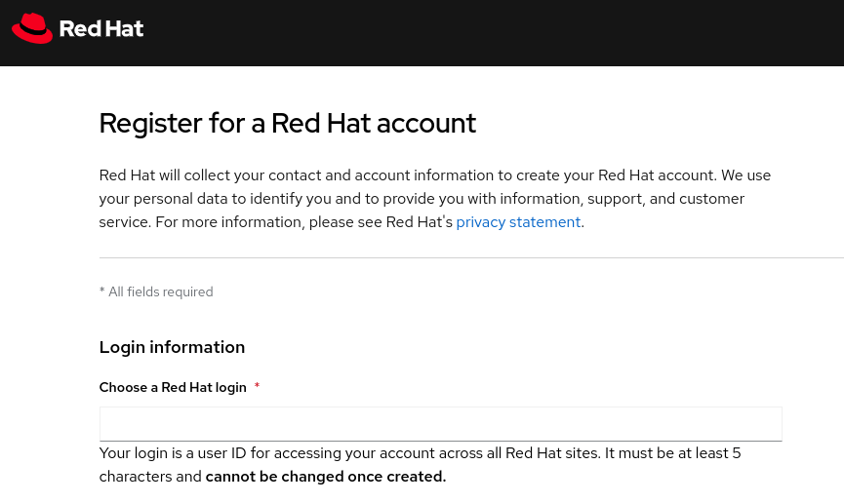Image resolution: width=844 pixels, height=504 pixels.
Task: Click the "* All fields required" note
Action: [x=156, y=291]
